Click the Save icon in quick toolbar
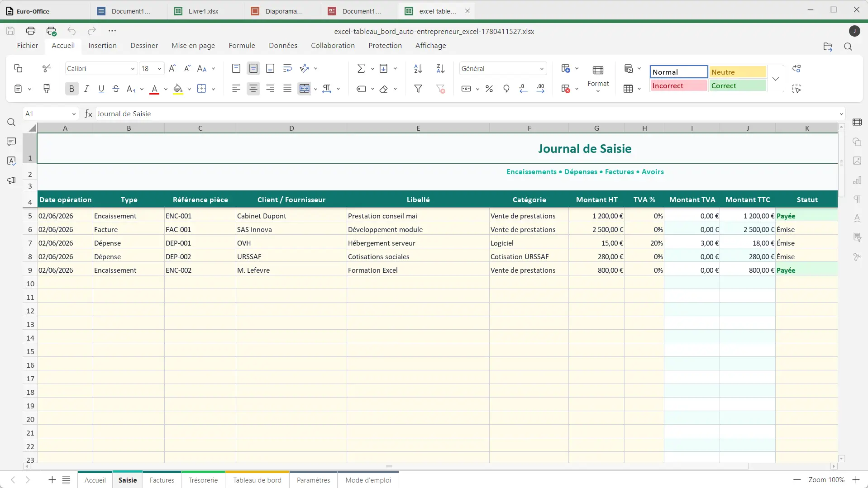Viewport: 868px width, 488px height. [x=10, y=31]
